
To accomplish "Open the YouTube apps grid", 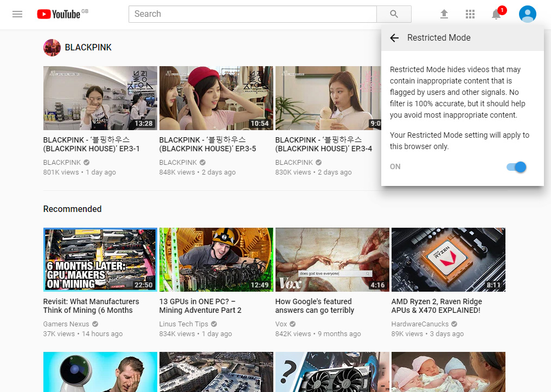I will (470, 14).
